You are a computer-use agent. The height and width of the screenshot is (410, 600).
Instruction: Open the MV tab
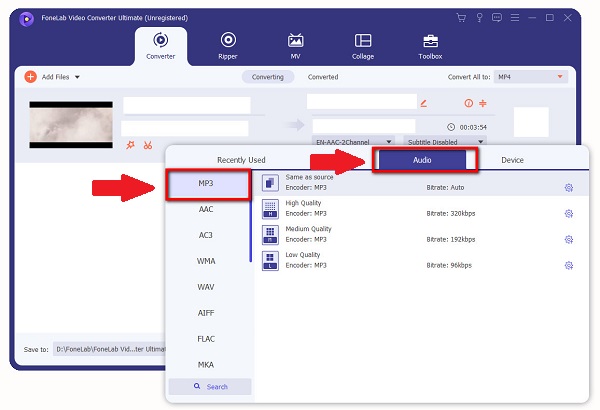(295, 46)
